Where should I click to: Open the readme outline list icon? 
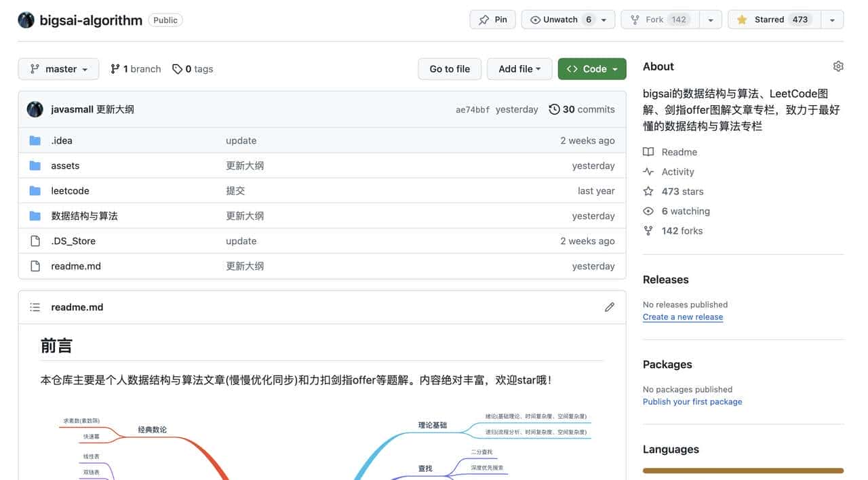point(35,307)
